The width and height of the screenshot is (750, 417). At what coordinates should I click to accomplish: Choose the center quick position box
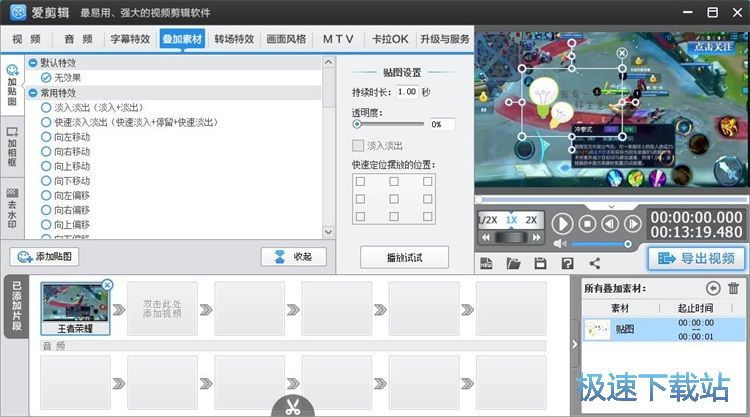pos(394,199)
